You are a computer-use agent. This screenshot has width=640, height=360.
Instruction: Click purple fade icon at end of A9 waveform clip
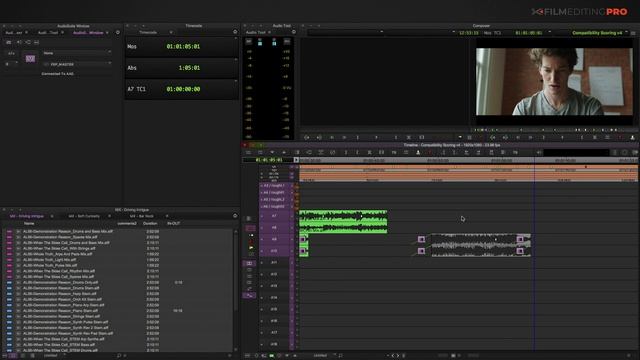click(x=520, y=239)
